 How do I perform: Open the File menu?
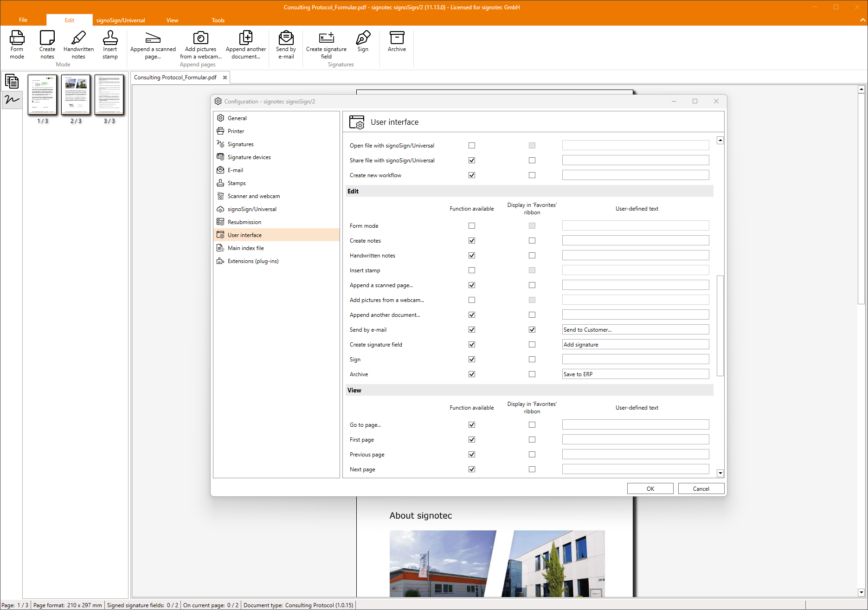coord(23,20)
